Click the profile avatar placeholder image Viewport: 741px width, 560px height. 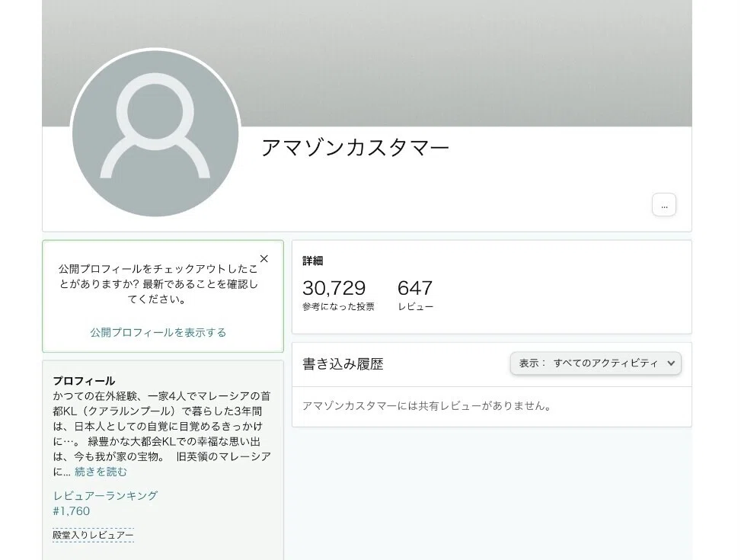[x=155, y=133]
